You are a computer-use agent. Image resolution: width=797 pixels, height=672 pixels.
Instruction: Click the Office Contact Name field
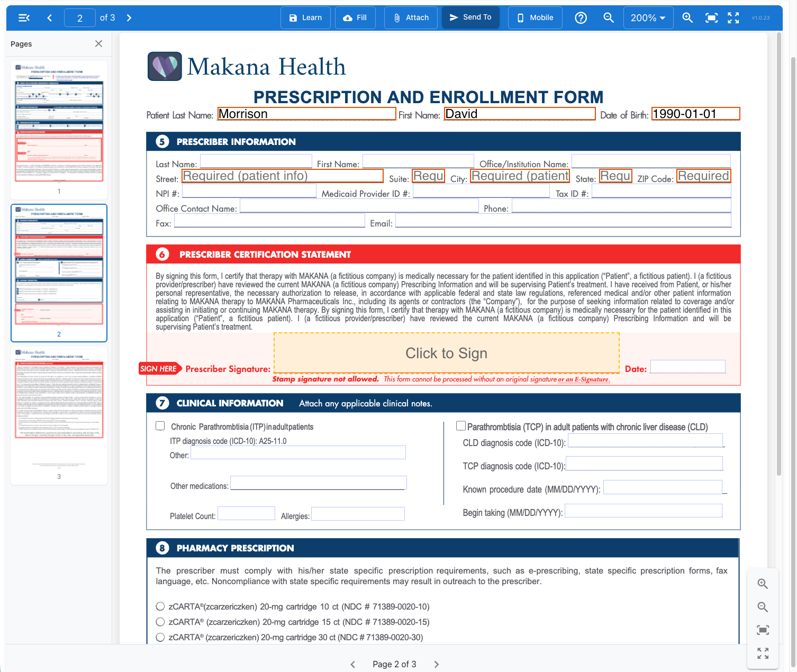tap(359, 206)
